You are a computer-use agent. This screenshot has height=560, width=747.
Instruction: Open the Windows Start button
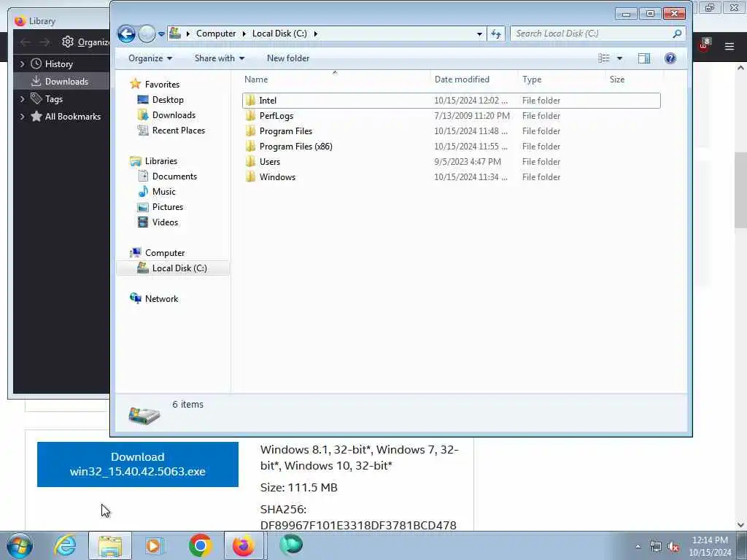[20, 545]
